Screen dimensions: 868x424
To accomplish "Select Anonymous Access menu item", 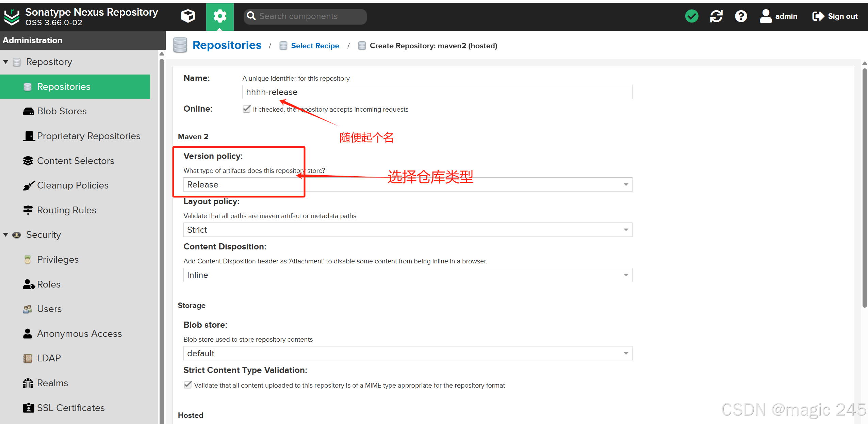I will click(x=79, y=334).
